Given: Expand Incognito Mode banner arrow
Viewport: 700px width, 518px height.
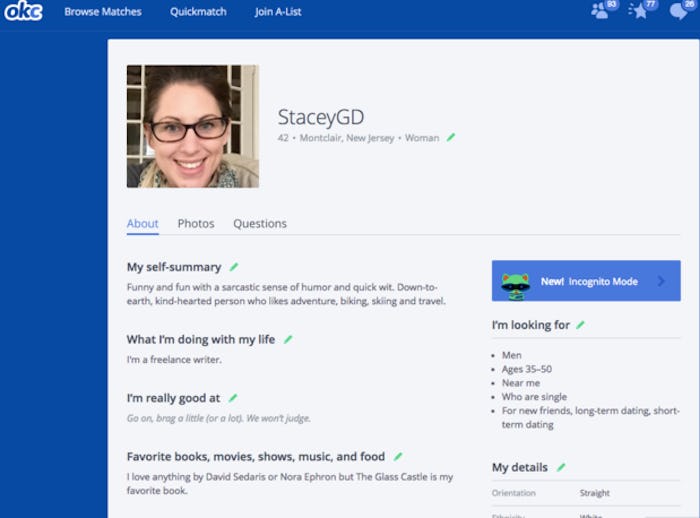Looking at the screenshot, I should click(x=661, y=282).
